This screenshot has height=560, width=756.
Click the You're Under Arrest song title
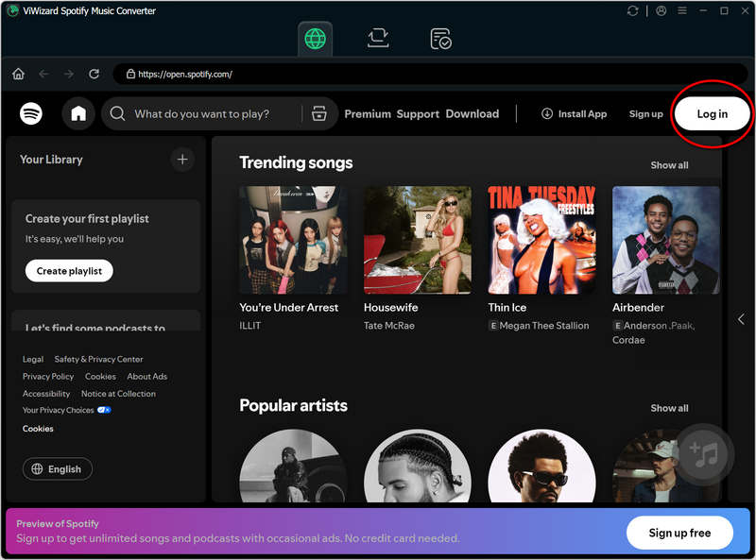pos(289,308)
